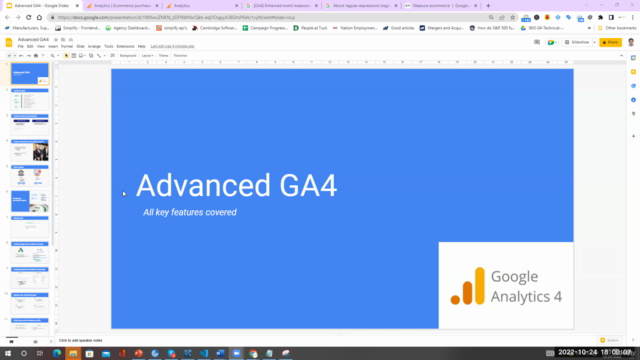Star the Advanced GA4 presentation
The height and width of the screenshot is (360, 640).
[x=56, y=40]
